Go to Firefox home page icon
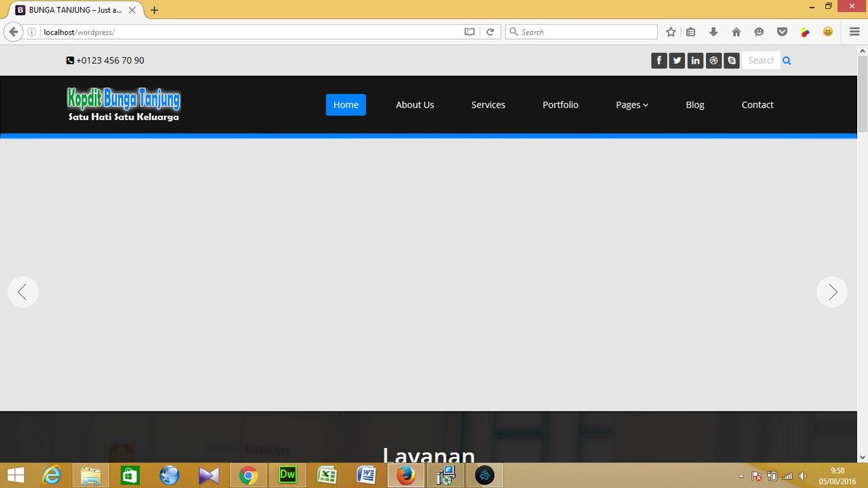Viewport: 868px width, 488px height. click(736, 32)
